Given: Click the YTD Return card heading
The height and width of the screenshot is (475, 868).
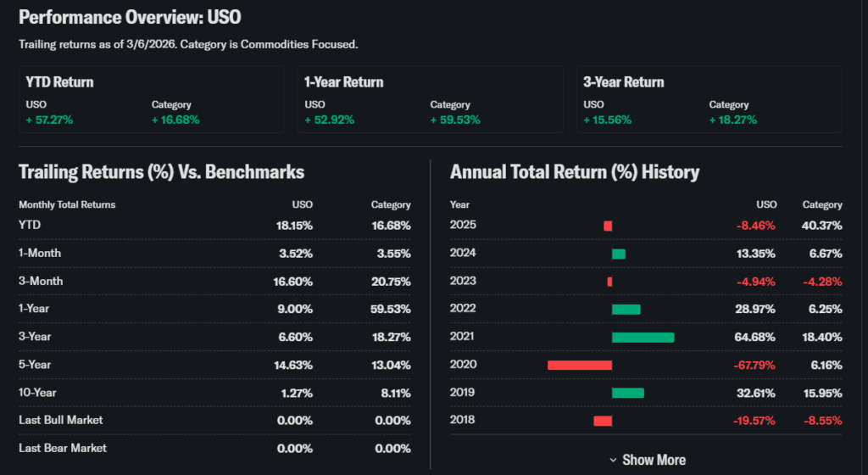Looking at the screenshot, I should [x=60, y=82].
